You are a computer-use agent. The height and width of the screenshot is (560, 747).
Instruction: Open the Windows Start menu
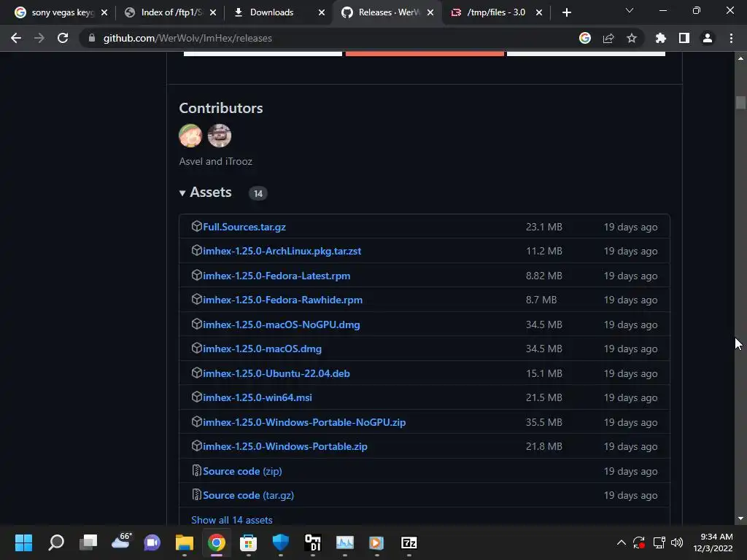(x=23, y=542)
